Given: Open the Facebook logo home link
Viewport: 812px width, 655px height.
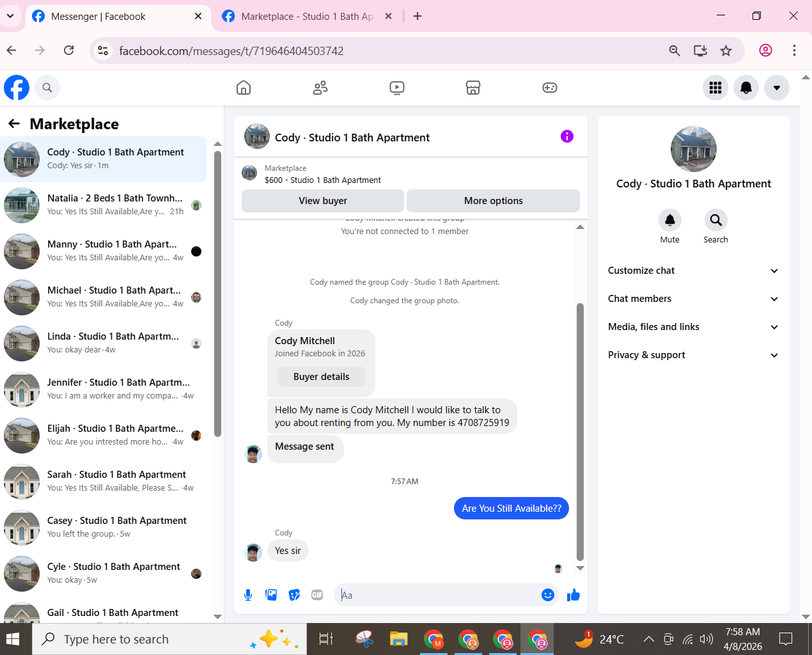Looking at the screenshot, I should 17,88.
